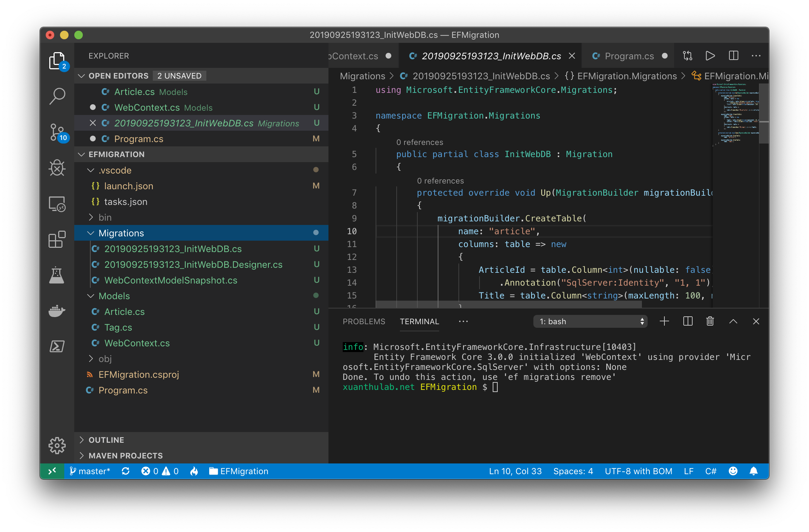Toggle split editor layout button

[733, 56]
